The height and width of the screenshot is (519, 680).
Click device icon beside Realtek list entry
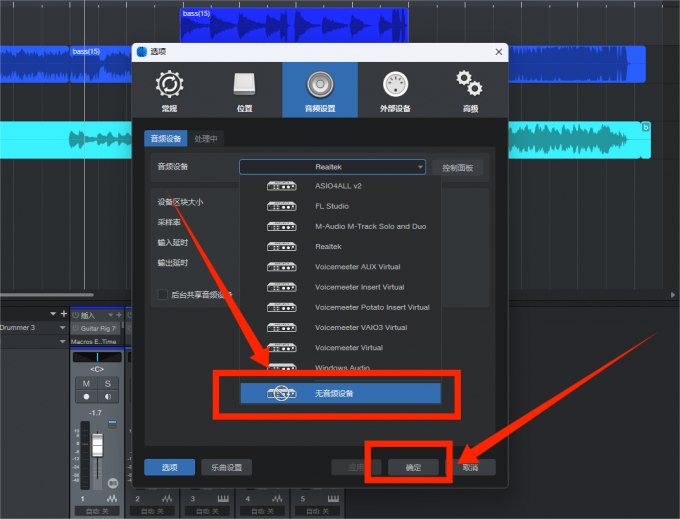point(281,247)
